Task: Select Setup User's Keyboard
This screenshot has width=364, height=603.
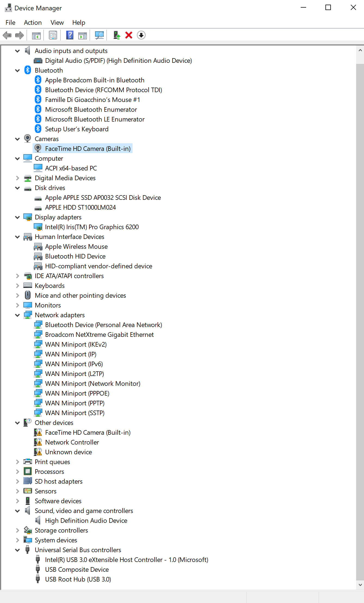Action: 77,129
